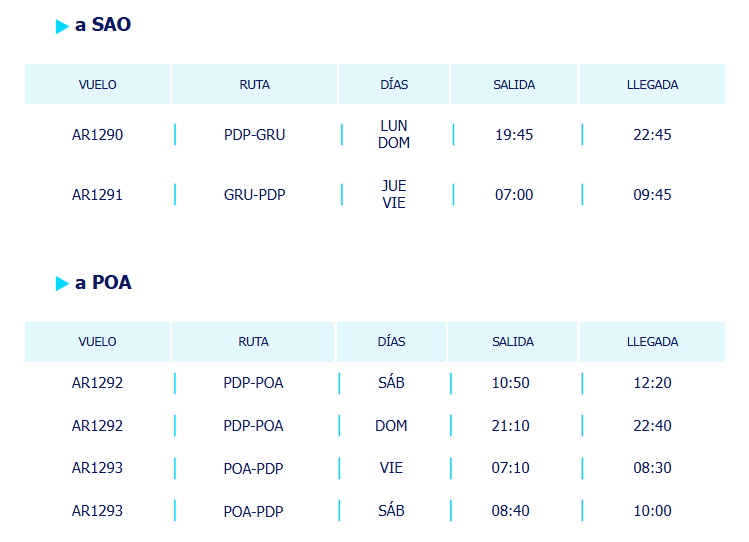Image resolution: width=749 pixels, height=542 pixels.
Task: Click the PDP-GRU route cell
Action: point(255,135)
